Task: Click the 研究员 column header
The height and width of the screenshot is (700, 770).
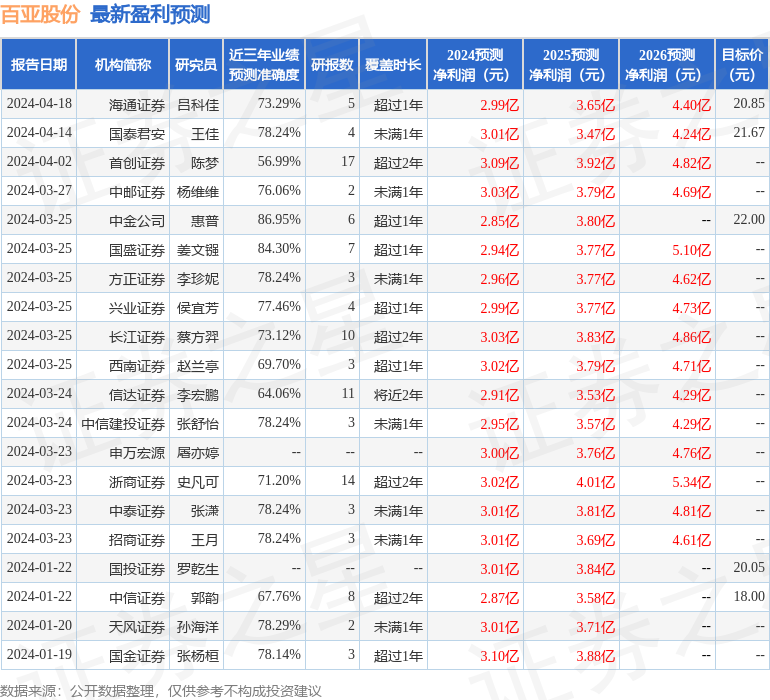Action: tap(196, 64)
